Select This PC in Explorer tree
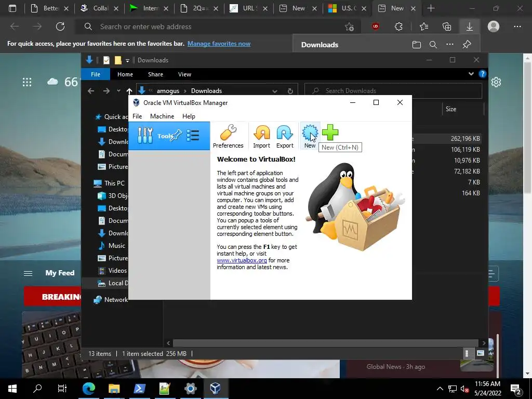The height and width of the screenshot is (399, 532). point(109,183)
